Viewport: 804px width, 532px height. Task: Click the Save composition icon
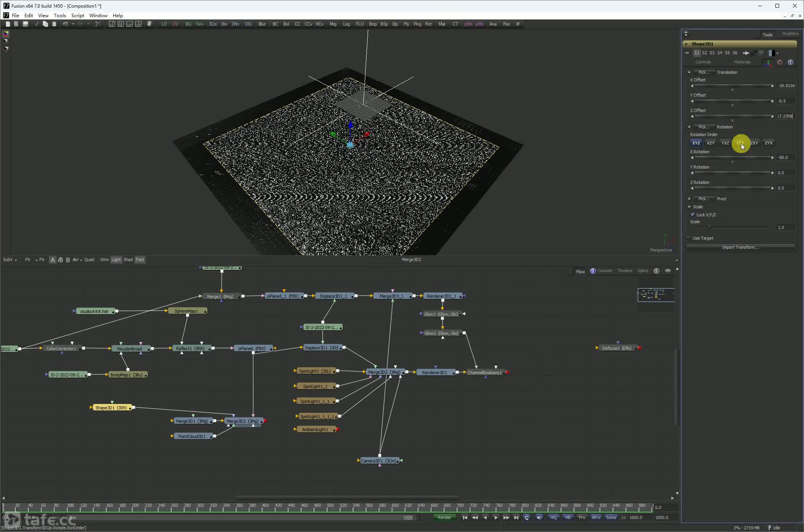25,24
